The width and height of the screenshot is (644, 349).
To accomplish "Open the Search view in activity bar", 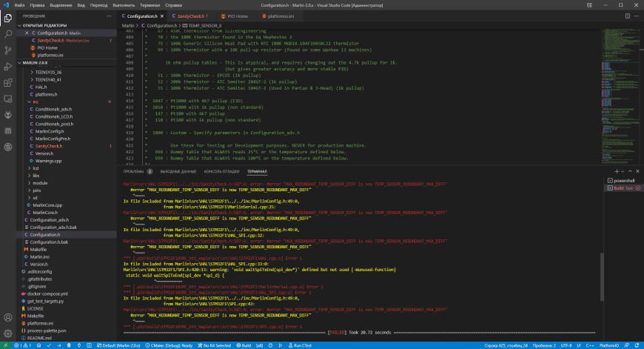I will point(8,34).
